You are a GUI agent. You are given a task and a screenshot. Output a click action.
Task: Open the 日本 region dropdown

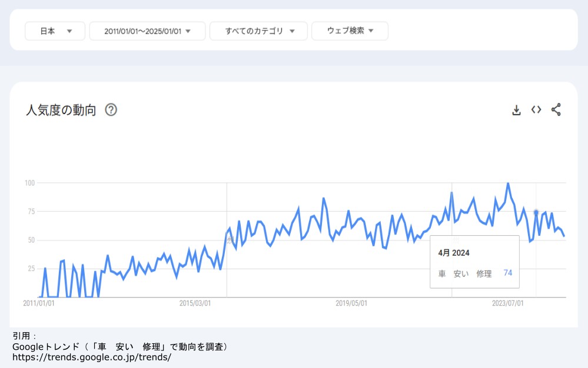55,31
